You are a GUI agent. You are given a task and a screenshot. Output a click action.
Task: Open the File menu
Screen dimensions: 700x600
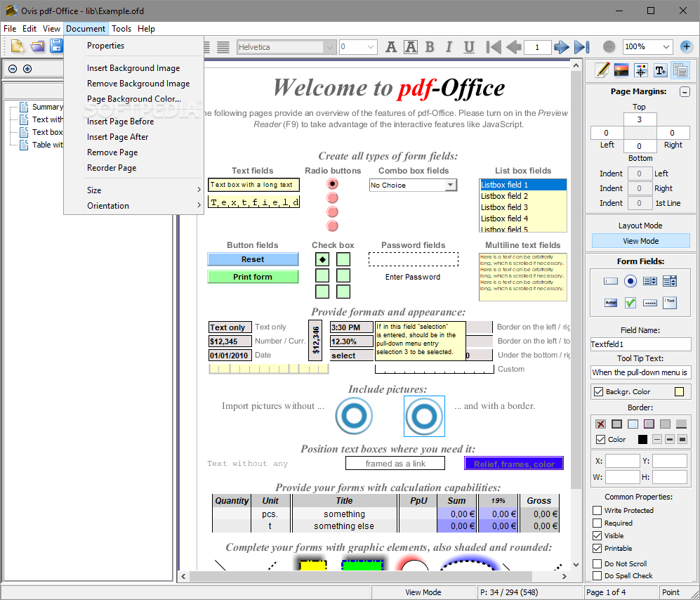(x=10, y=29)
